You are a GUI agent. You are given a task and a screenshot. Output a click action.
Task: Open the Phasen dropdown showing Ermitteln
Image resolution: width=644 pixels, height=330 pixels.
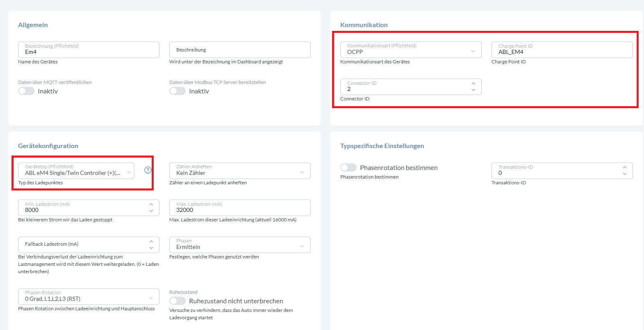pos(240,245)
